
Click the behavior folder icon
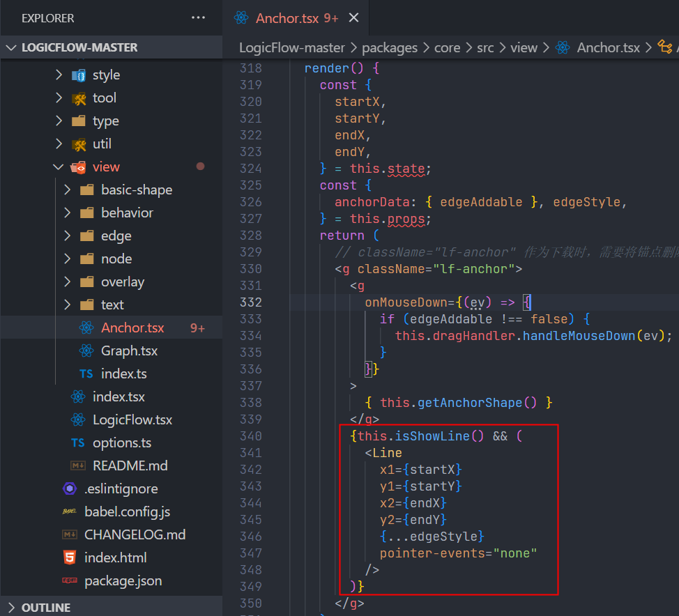(x=86, y=213)
